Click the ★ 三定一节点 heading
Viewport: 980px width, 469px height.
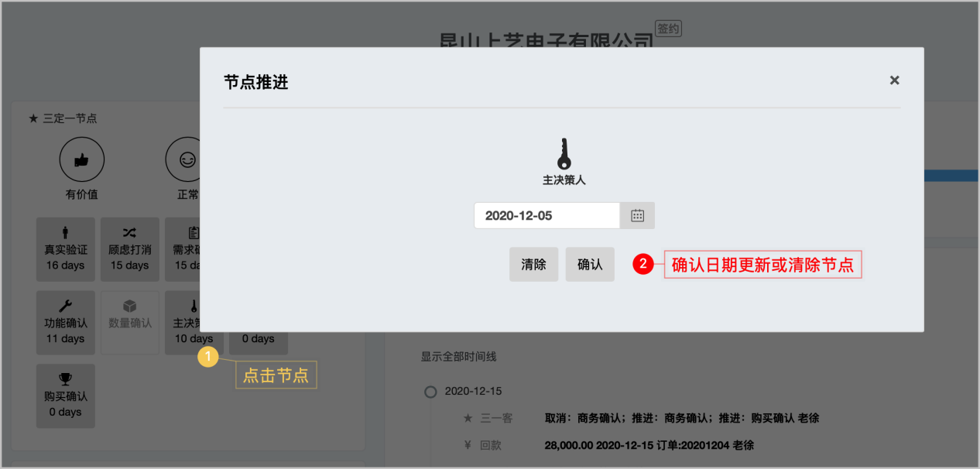tap(63, 118)
